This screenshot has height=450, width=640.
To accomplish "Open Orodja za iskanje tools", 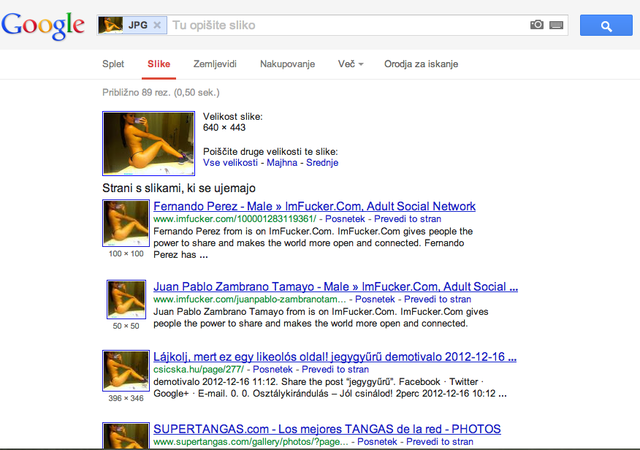I will 421,64.
